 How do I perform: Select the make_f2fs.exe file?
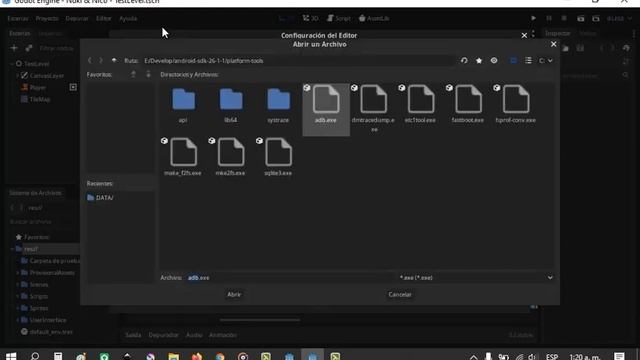[x=183, y=158]
